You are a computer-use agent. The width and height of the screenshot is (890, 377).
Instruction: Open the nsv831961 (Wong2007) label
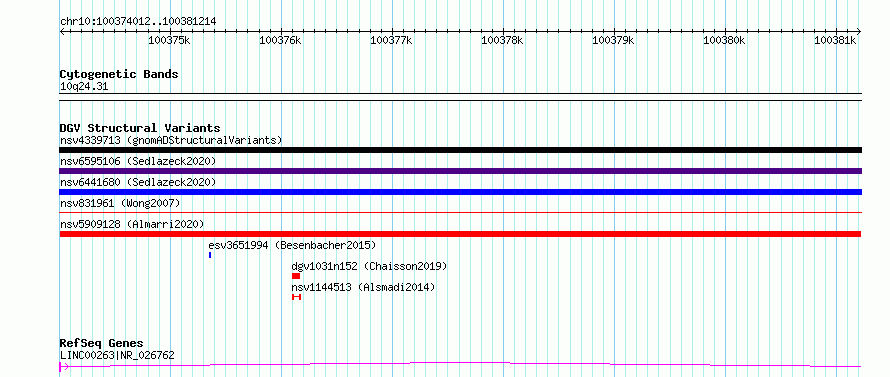click(x=120, y=203)
